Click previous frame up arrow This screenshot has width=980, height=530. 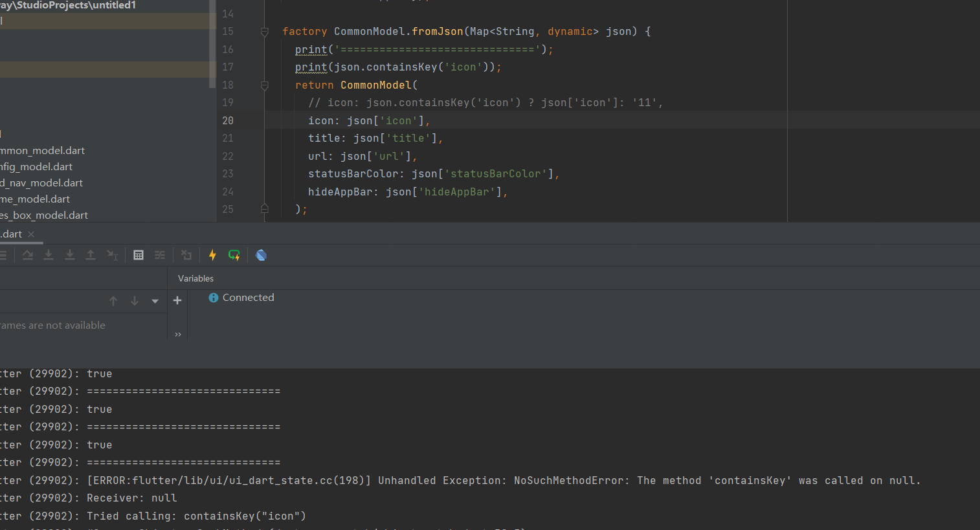(x=113, y=301)
